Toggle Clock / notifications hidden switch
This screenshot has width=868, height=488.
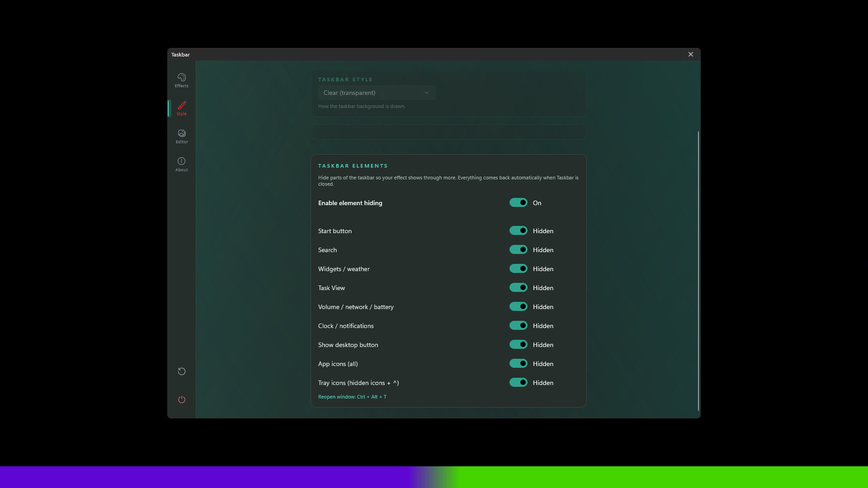[518, 325]
